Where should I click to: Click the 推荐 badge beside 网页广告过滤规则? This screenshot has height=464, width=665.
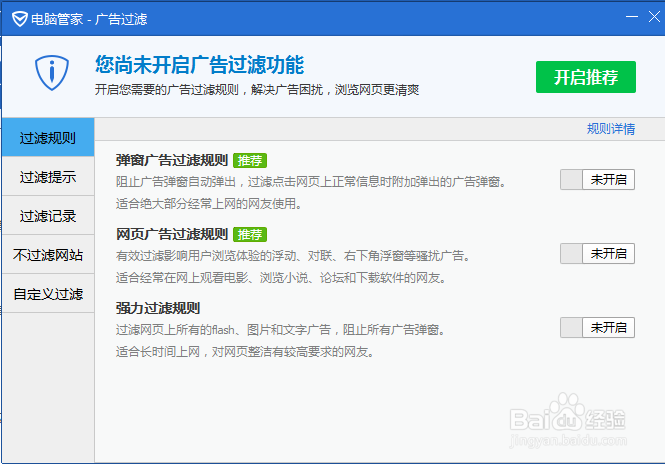(x=250, y=234)
